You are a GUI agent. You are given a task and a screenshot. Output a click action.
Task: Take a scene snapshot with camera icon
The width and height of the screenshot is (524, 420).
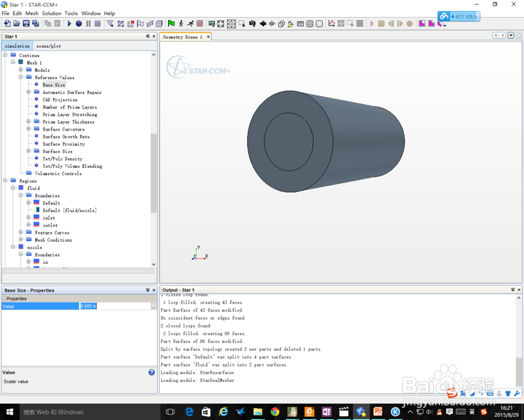coord(253,24)
